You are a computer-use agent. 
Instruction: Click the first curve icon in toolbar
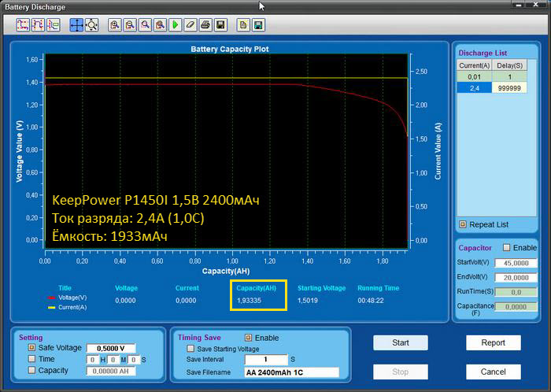[x=23, y=25]
